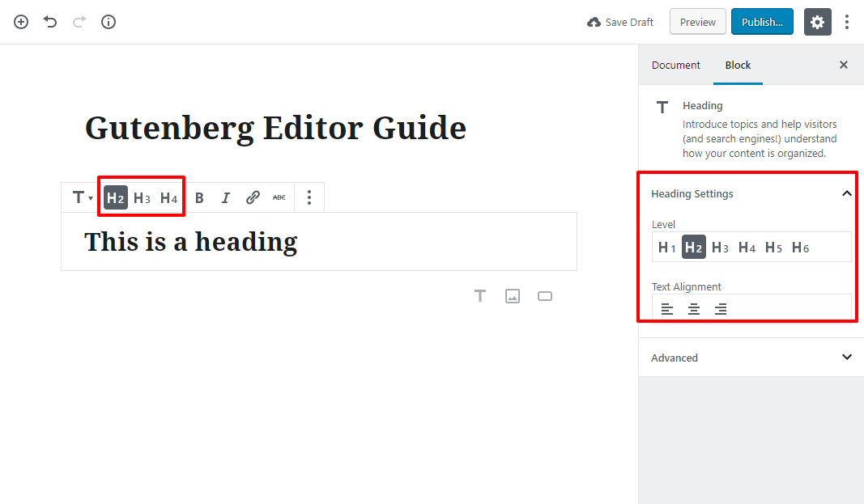
Task: Set sidebar heading level to H3
Action: pyautogui.click(x=720, y=248)
